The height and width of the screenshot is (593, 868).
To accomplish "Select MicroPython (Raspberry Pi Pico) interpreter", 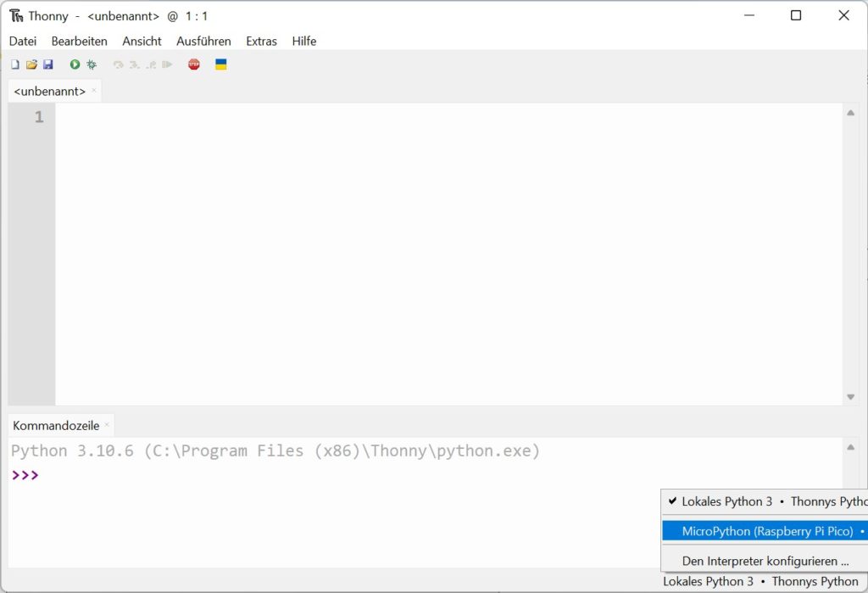I will coord(765,531).
